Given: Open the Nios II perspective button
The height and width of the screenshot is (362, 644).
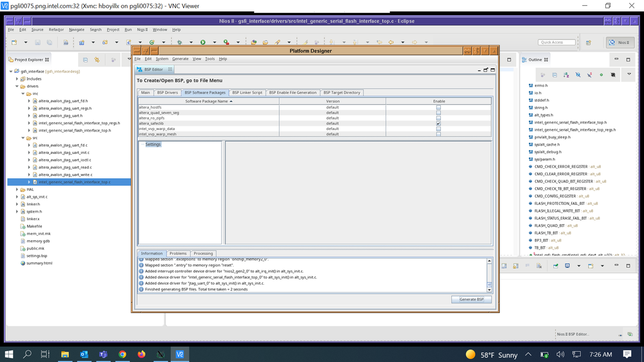Looking at the screenshot, I should click(620, 43).
